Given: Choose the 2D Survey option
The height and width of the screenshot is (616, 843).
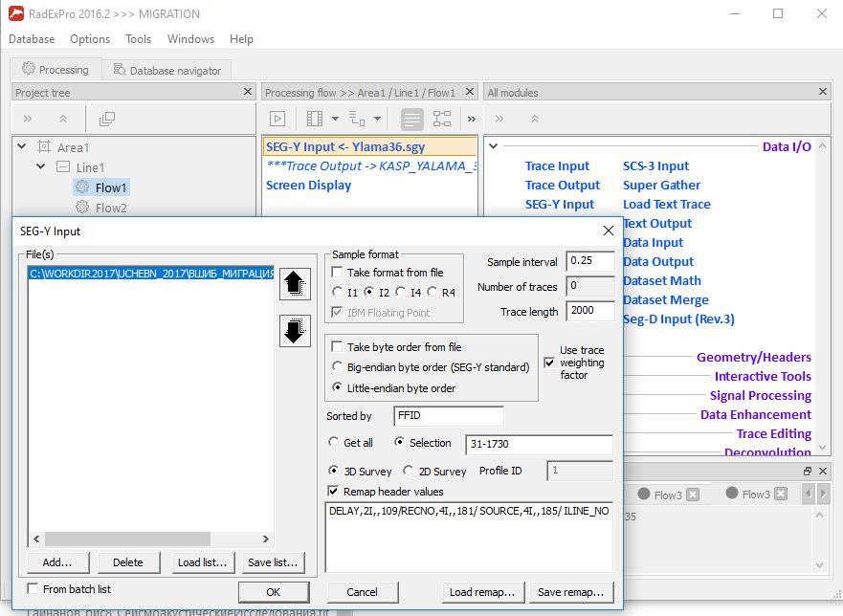Looking at the screenshot, I should click(x=408, y=471).
